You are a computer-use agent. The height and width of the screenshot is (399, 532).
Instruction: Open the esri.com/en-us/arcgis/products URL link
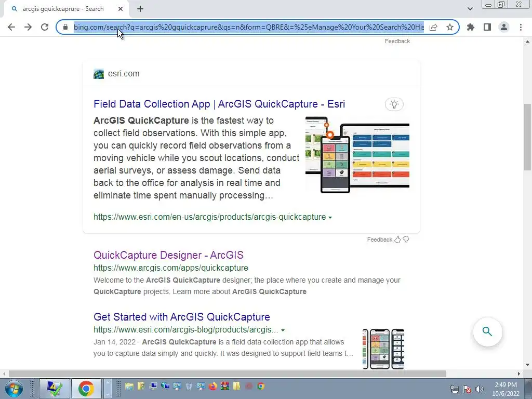click(210, 217)
